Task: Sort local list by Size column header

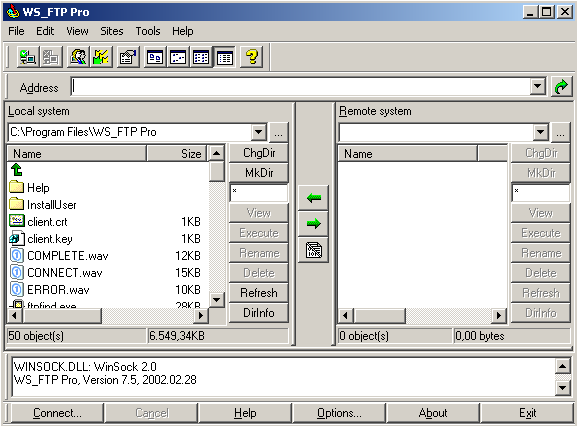Action: 177,153
